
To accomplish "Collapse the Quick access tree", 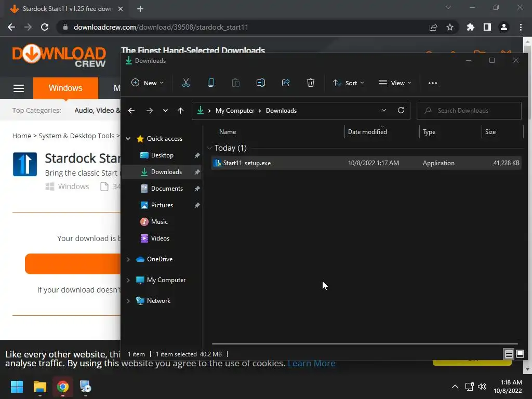I will click(x=128, y=139).
